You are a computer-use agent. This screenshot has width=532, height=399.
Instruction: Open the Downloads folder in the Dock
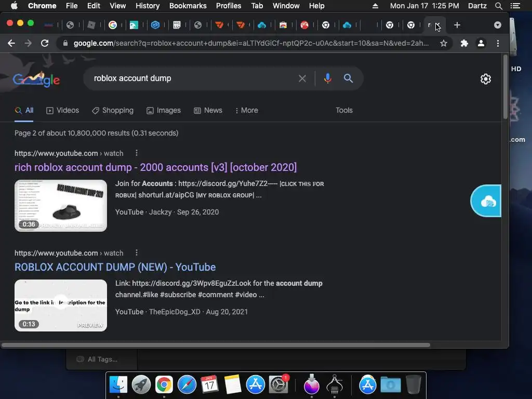391,384
